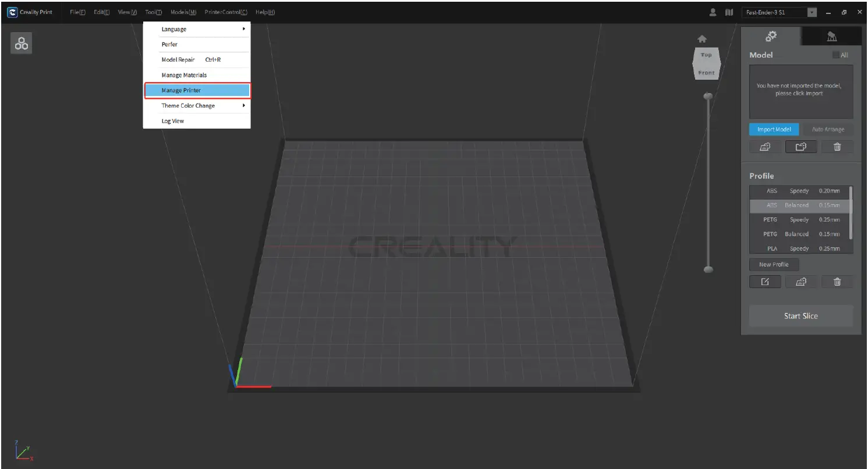Viewport: 868px width, 469px height.
Task: Select the model settings gear tab icon
Action: click(771, 35)
